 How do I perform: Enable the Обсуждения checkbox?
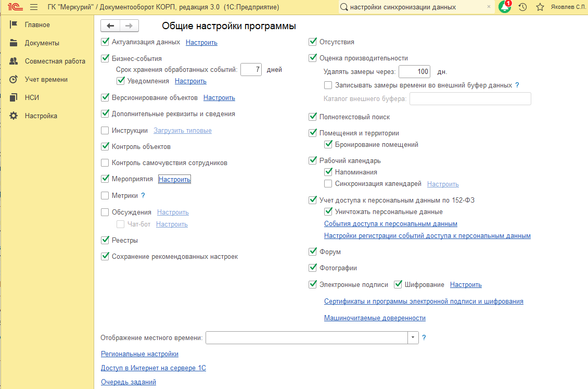click(x=105, y=212)
